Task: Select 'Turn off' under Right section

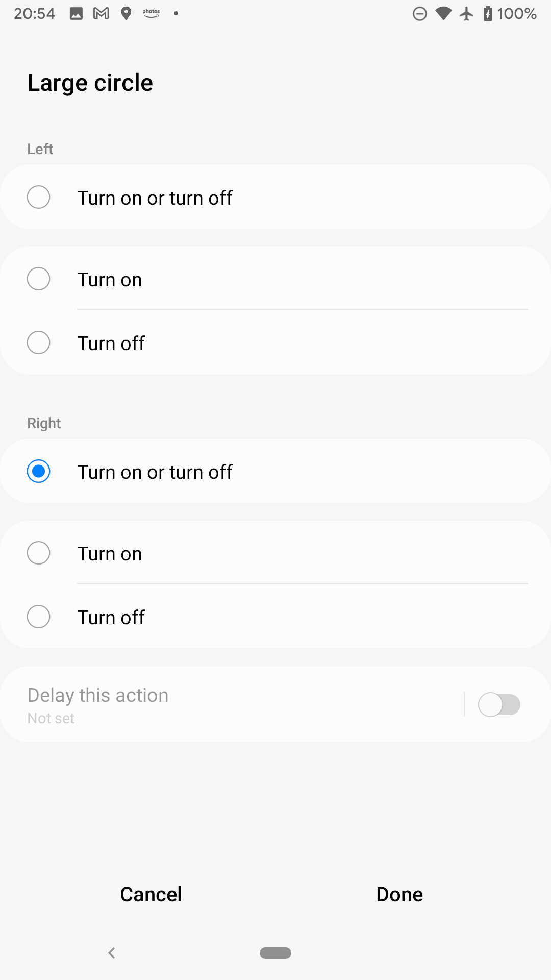Action: [39, 617]
